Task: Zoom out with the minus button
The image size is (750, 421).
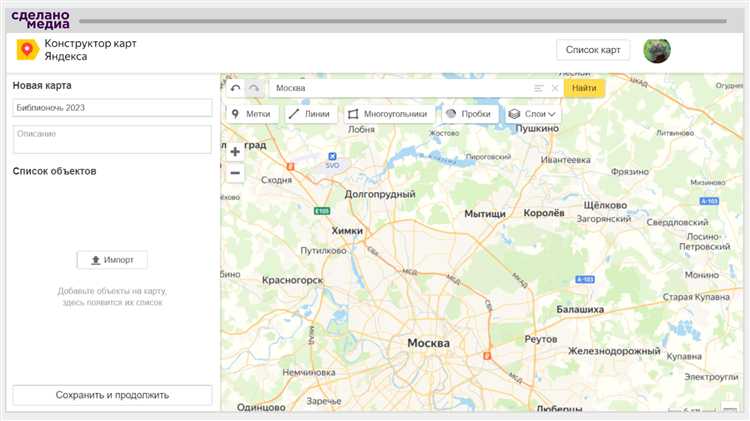Action: pyautogui.click(x=235, y=173)
